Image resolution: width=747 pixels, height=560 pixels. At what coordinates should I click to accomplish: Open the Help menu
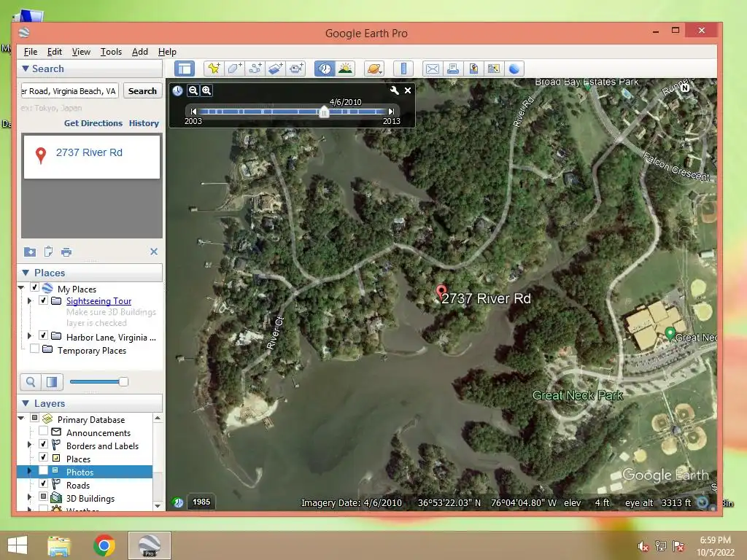pyautogui.click(x=167, y=52)
